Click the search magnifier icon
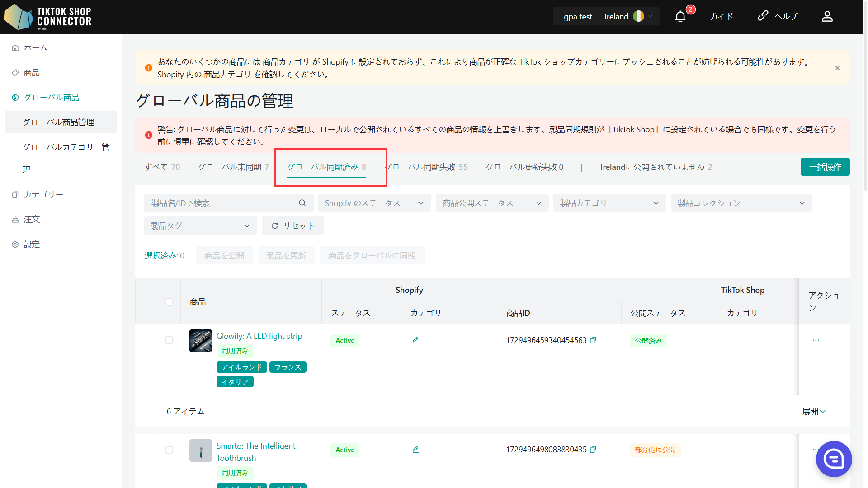The width and height of the screenshot is (868, 488). (302, 203)
